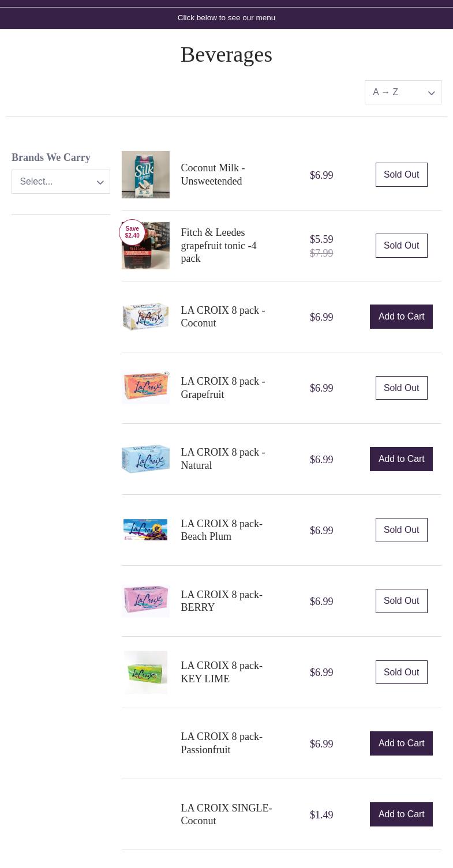Open the green LA CROIX KEY LIME image

coord(145,672)
